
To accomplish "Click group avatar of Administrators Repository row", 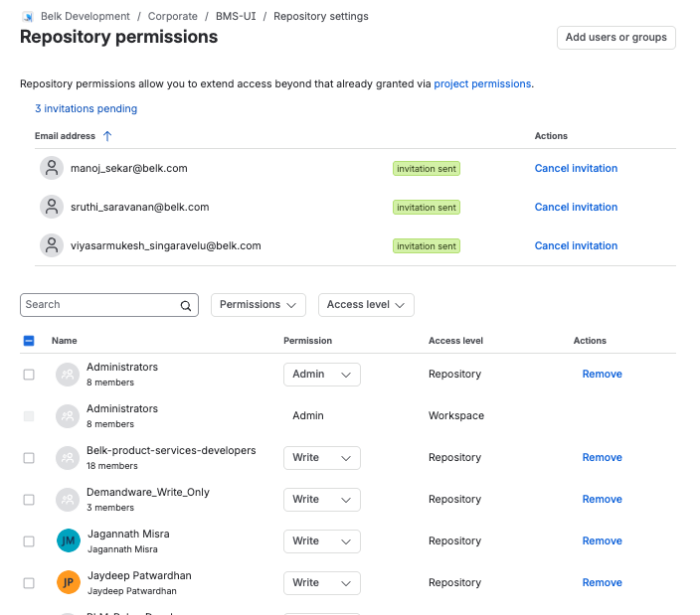I will (68, 375).
